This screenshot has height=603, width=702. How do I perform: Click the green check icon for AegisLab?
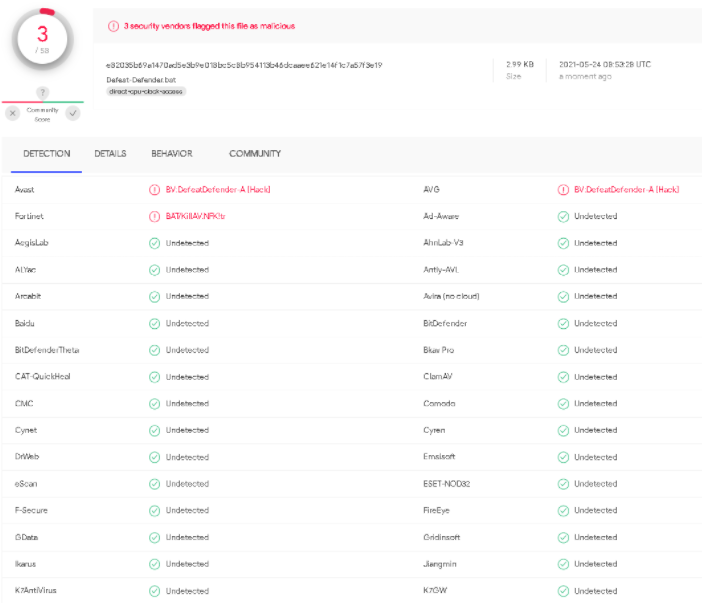click(154, 243)
